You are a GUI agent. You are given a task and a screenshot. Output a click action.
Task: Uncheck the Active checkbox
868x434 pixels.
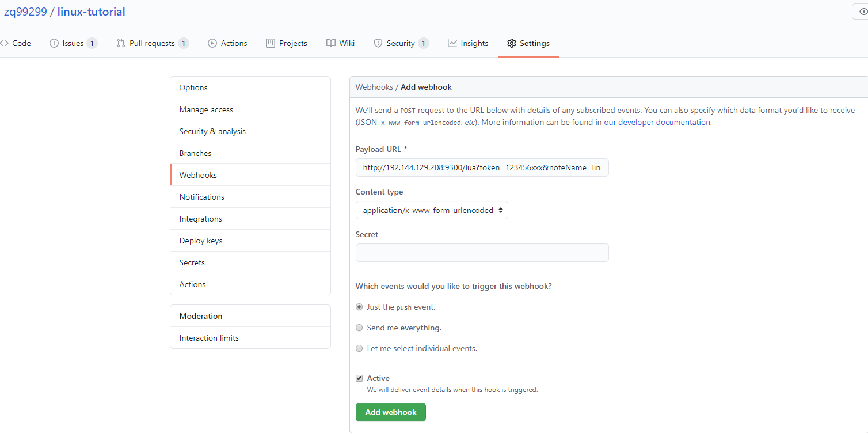pos(359,378)
